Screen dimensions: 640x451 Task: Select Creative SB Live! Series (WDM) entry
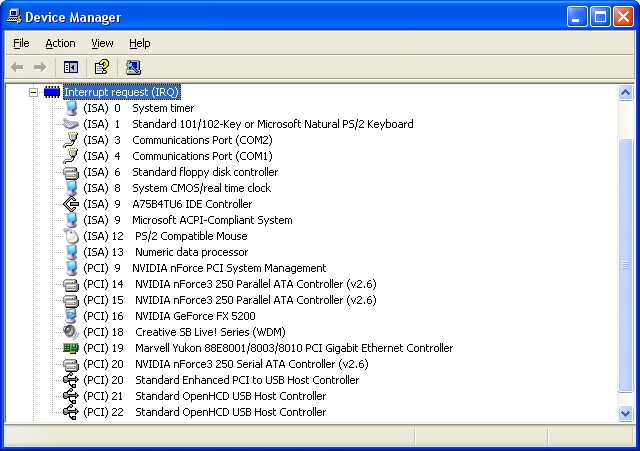click(184, 332)
